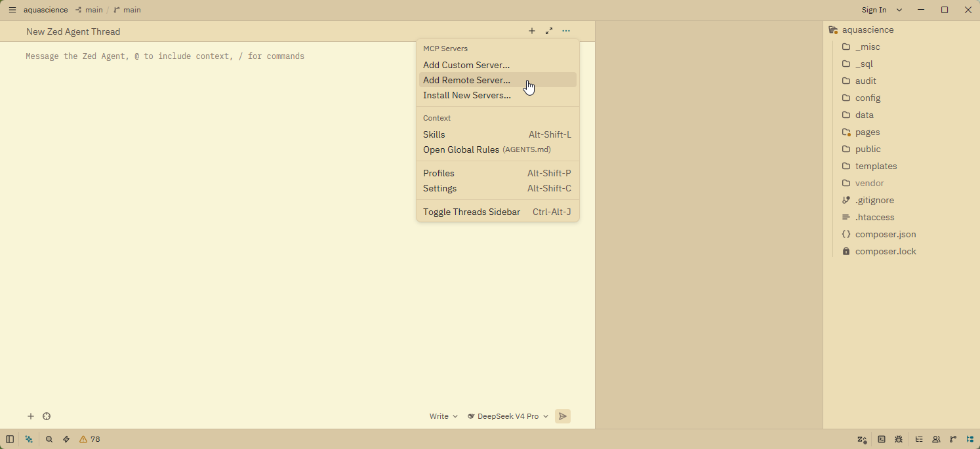Open the DeepSeek V4 Pro model selector
The image size is (980, 449).
(508, 416)
